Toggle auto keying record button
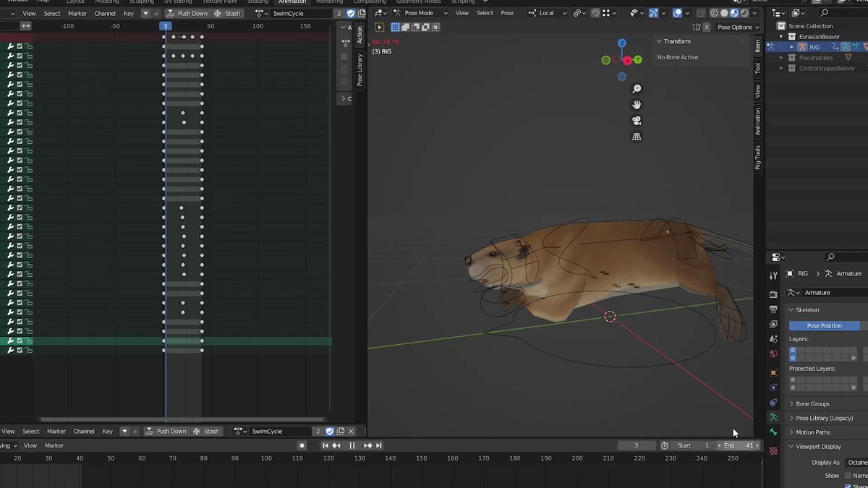868x488 pixels. click(302, 445)
